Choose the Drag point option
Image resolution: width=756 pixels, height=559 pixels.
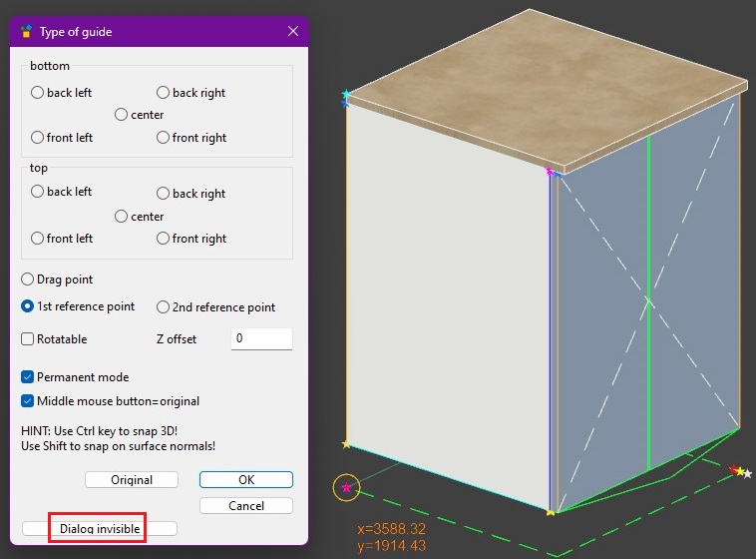(x=28, y=279)
